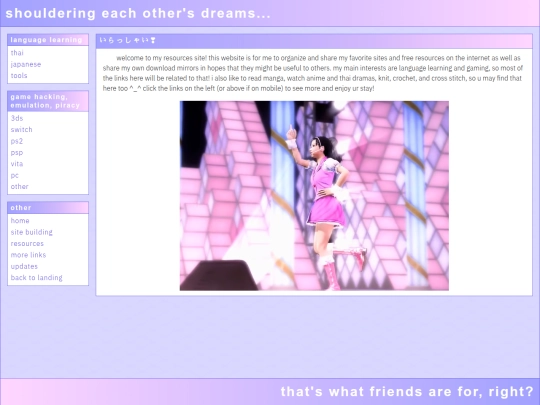The height and width of the screenshot is (405, 540).
Task: Click the shouldering each other's dreams title
Action: tap(138, 13)
